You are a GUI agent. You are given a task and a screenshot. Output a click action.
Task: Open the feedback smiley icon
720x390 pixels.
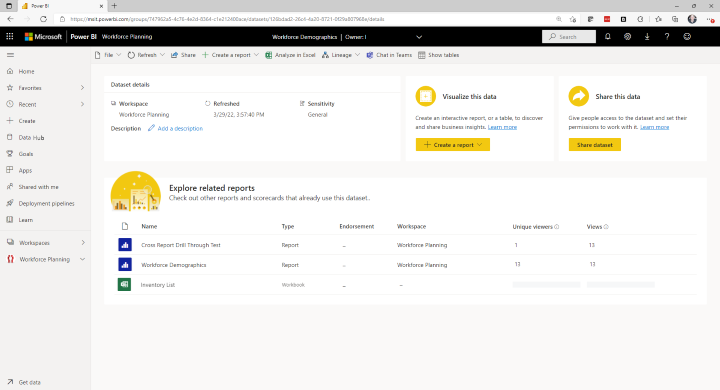[x=687, y=37]
